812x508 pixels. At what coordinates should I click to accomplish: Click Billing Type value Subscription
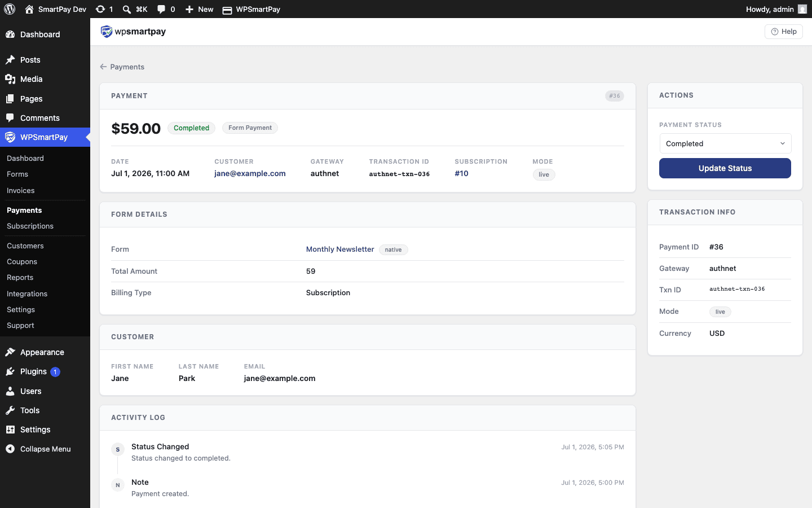click(328, 292)
